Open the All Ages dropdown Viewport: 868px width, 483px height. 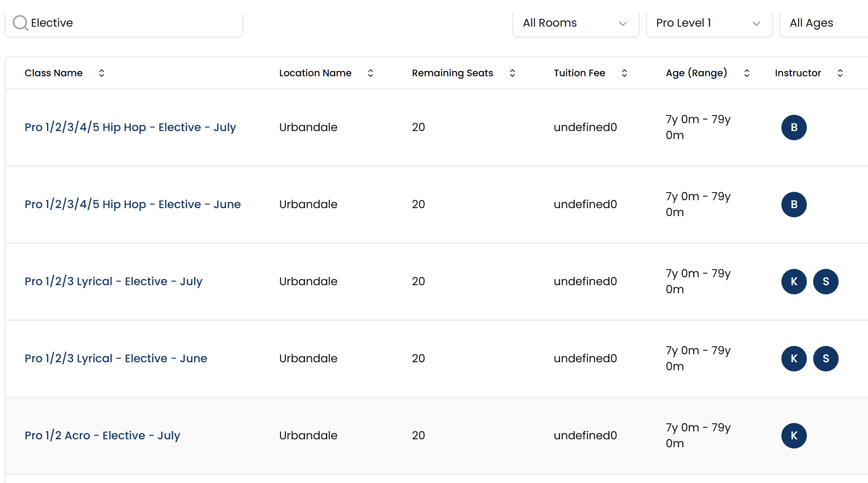[x=822, y=23]
